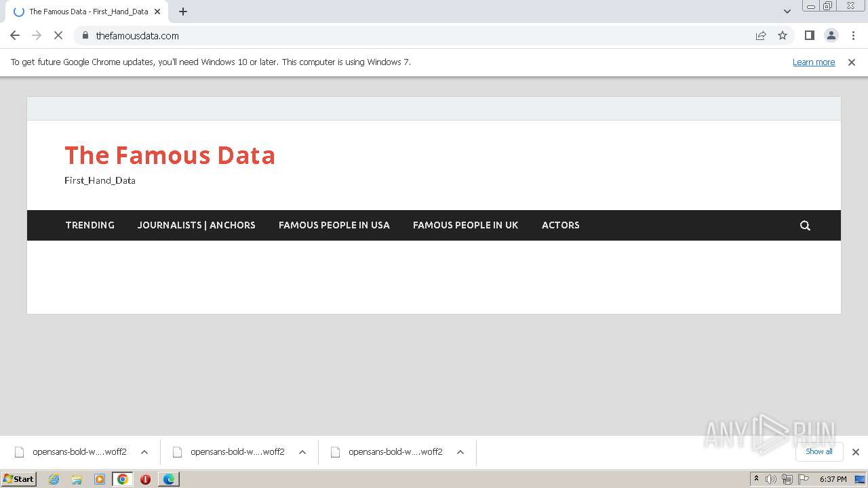
Task: Switch to Chrome in the taskbar
Action: (x=123, y=479)
